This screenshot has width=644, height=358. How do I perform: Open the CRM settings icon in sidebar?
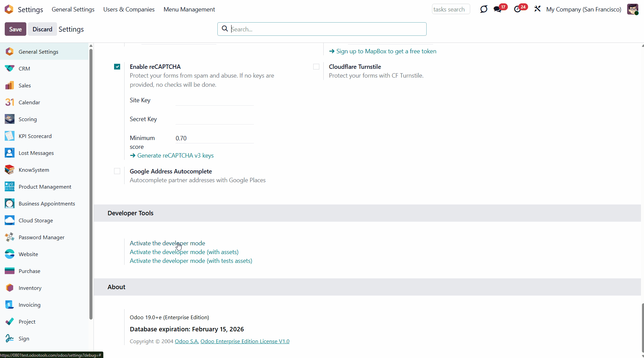pos(9,68)
